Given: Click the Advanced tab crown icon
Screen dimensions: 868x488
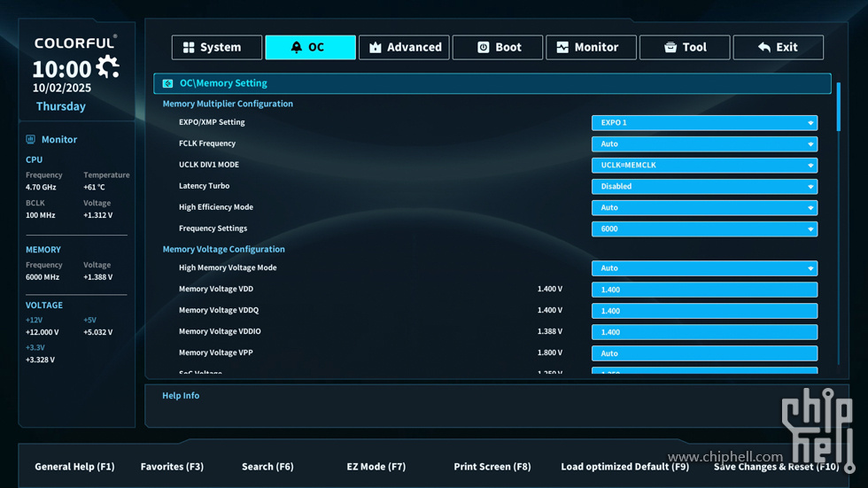Looking at the screenshot, I should click(376, 48).
